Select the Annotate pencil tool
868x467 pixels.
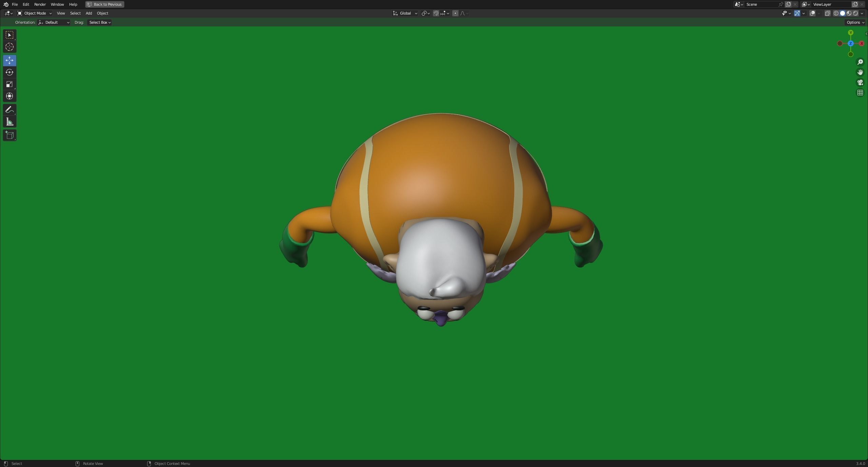9,110
